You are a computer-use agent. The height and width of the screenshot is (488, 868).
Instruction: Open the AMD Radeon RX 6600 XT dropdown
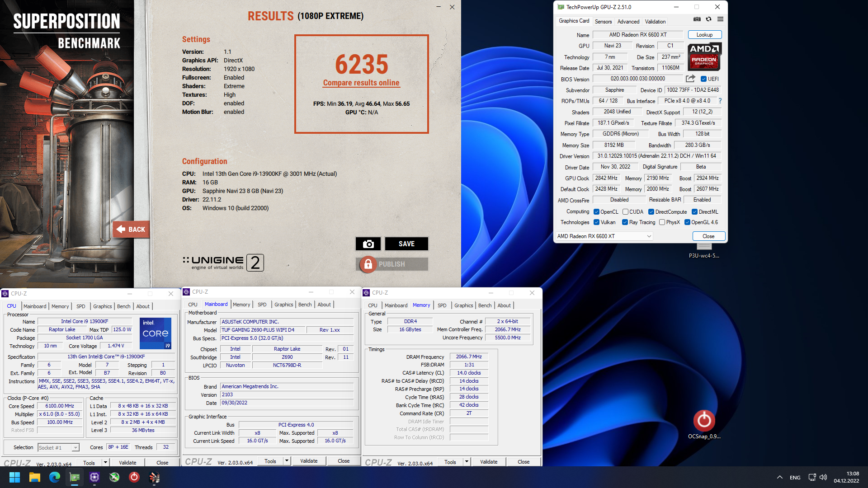[604, 236]
